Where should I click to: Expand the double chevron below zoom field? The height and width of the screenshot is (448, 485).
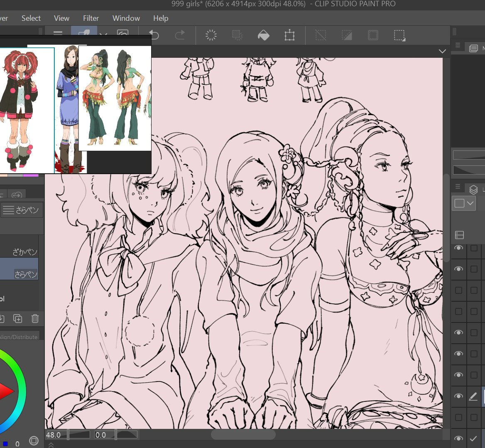(x=51, y=445)
